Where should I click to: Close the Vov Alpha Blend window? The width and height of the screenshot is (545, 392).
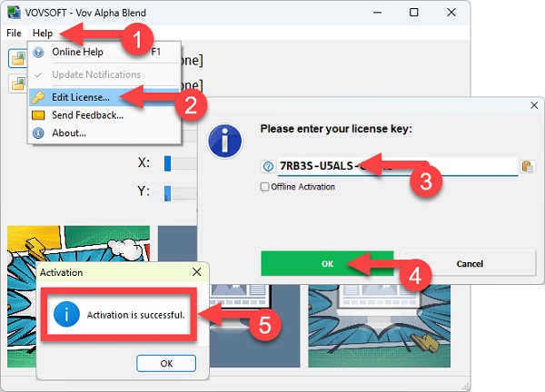point(451,13)
